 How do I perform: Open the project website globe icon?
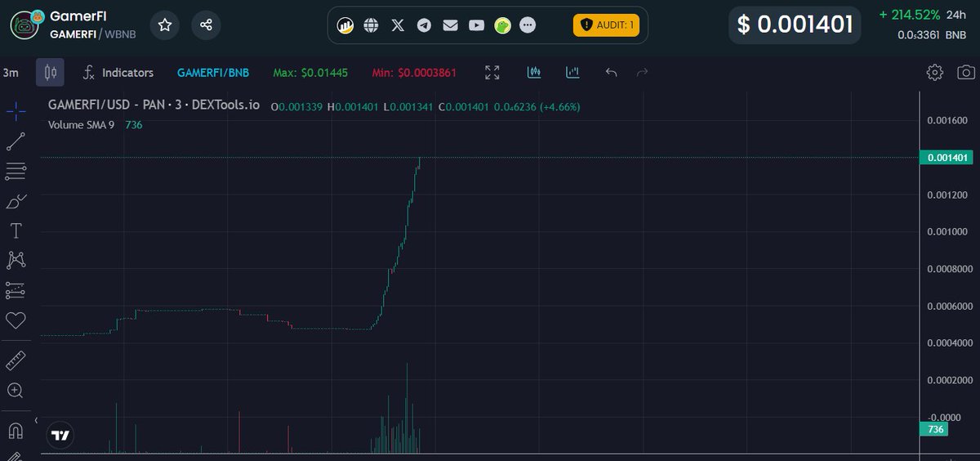pos(372,25)
